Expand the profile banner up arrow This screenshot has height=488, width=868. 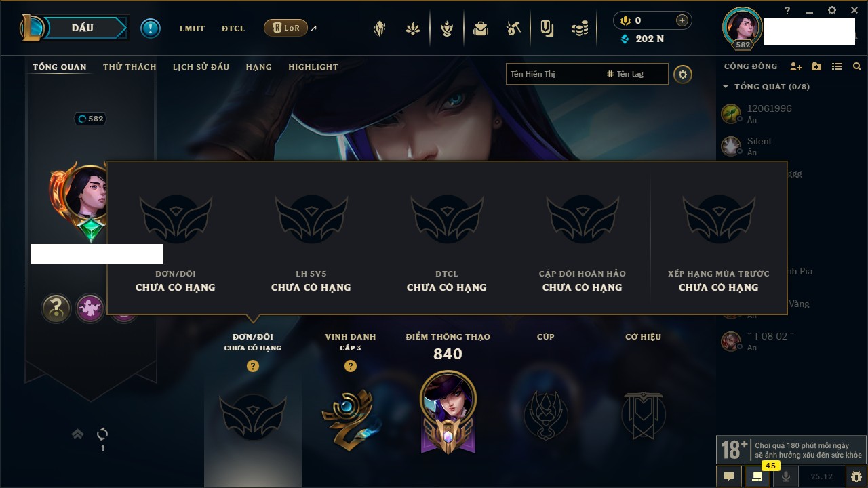point(78,434)
